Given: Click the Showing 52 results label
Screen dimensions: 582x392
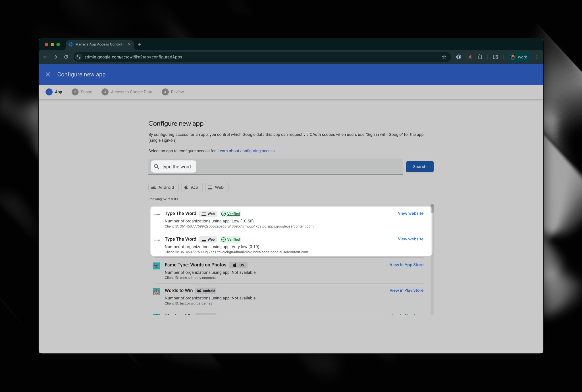Looking at the screenshot, I should point(163,199).
